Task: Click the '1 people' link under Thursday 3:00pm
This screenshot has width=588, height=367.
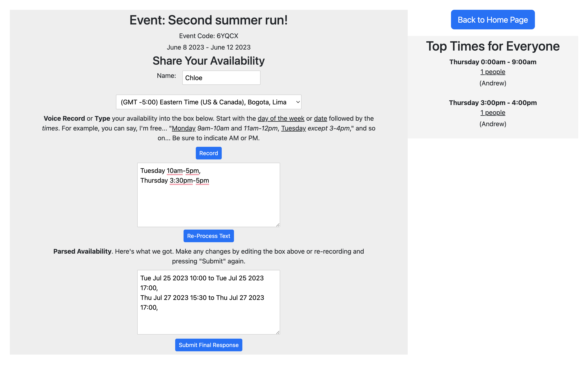Action: tap(492, 112)
